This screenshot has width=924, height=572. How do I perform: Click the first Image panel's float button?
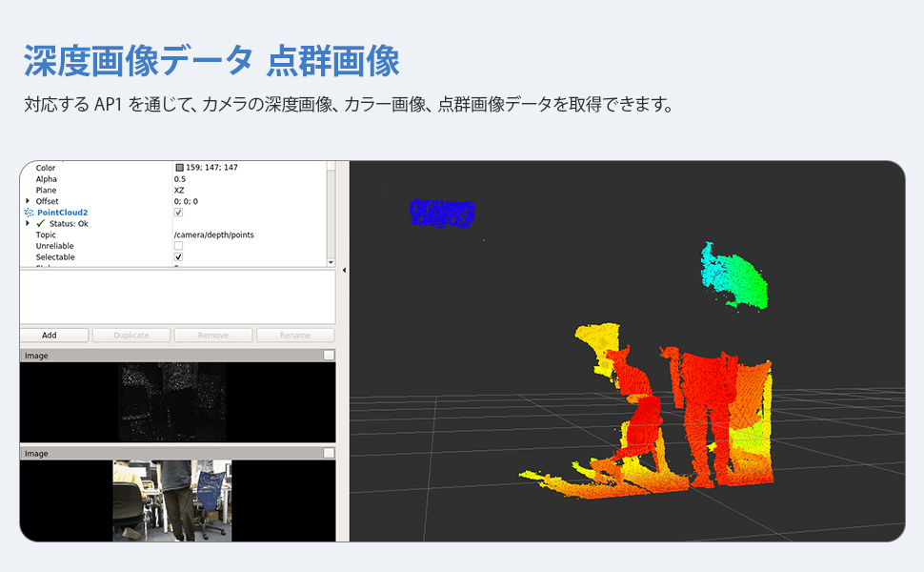click(x=329, y=355)
